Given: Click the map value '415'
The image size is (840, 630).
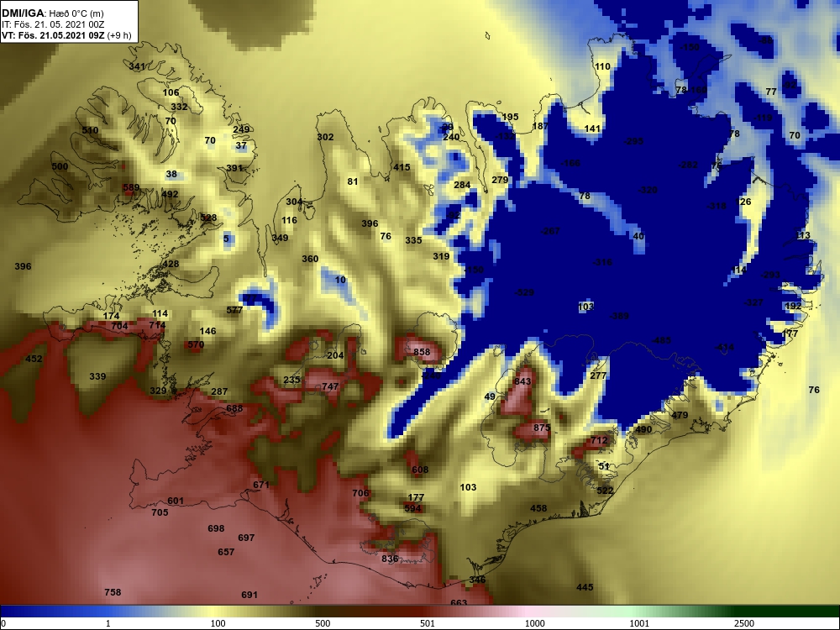Looking at the screenshot, I should point(402,167).
